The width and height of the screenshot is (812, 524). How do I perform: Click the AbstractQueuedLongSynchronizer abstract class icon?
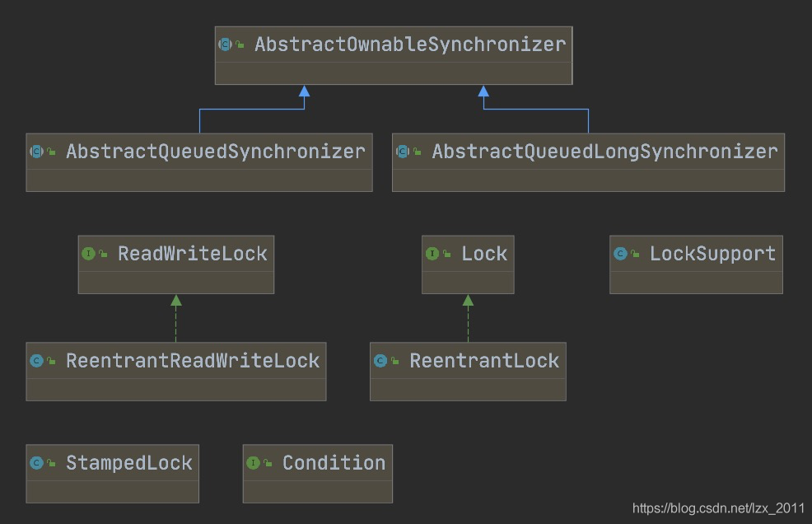(x=403, y=152)
